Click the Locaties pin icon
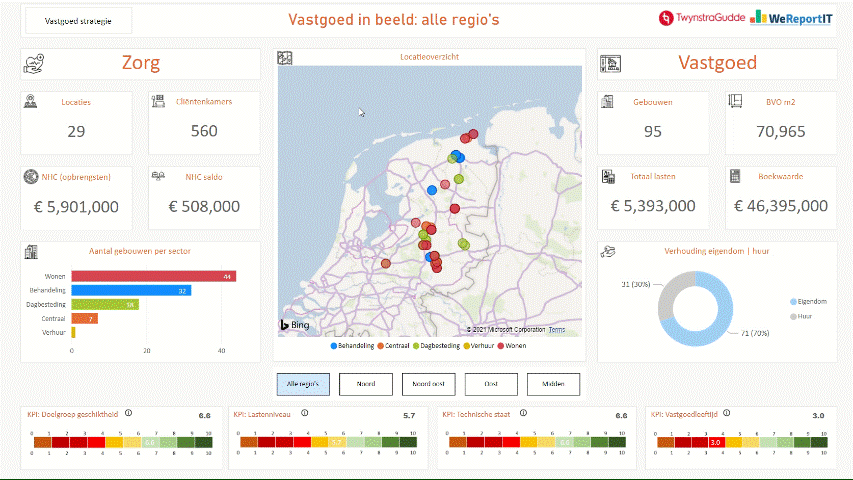Viewport: 853px width, 480px height. click(31, 101)
